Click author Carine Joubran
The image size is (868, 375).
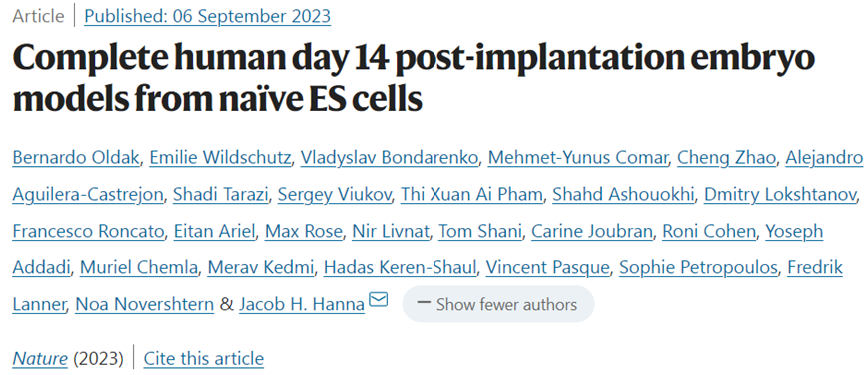(592, 232)
